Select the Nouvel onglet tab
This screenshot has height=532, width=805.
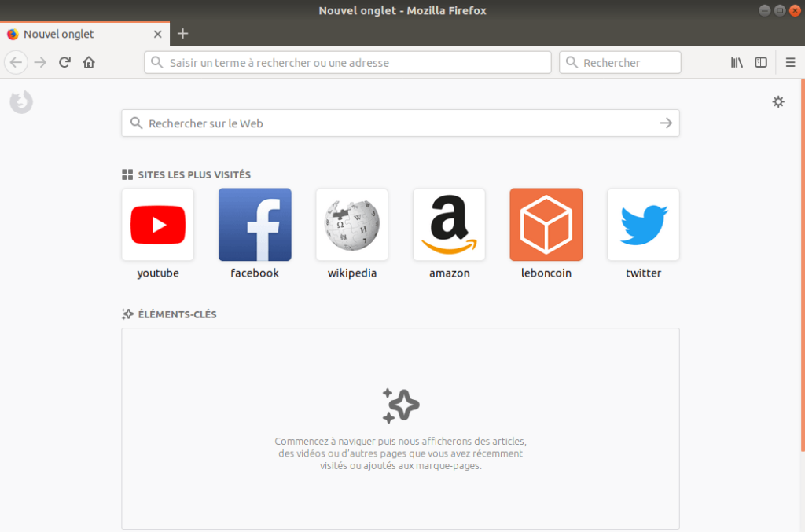[x=85, y=34]
